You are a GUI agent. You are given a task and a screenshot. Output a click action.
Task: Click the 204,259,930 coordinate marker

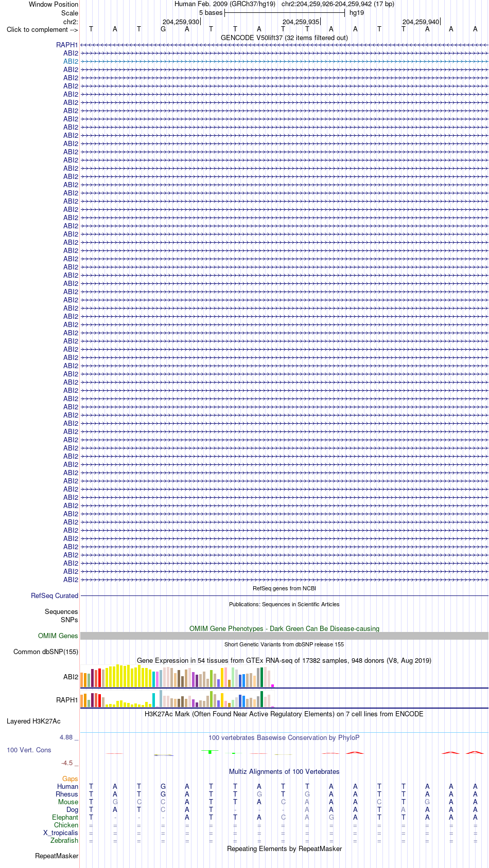pyautogui.click(x=181, y=22)
